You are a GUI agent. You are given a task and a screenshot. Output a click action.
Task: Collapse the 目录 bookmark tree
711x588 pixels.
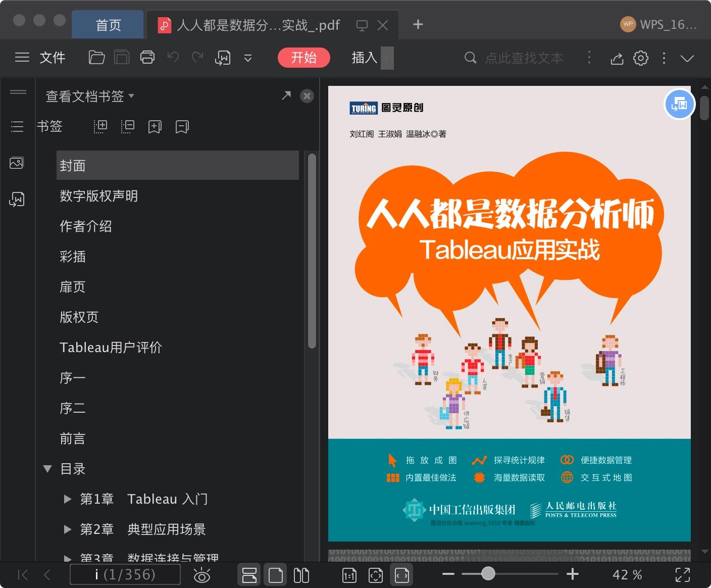[47, 469]
